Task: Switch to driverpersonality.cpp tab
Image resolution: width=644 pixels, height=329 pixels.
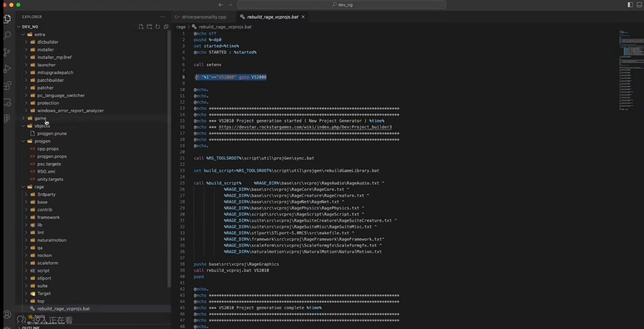Action: 204,17
